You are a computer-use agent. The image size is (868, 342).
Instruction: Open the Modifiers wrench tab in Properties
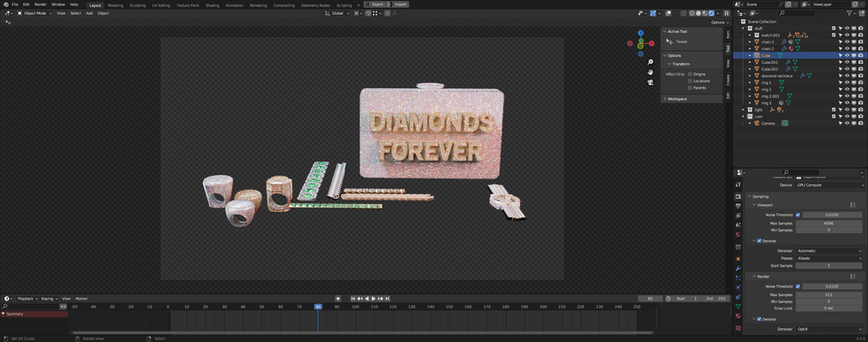(x=738, y=269)
